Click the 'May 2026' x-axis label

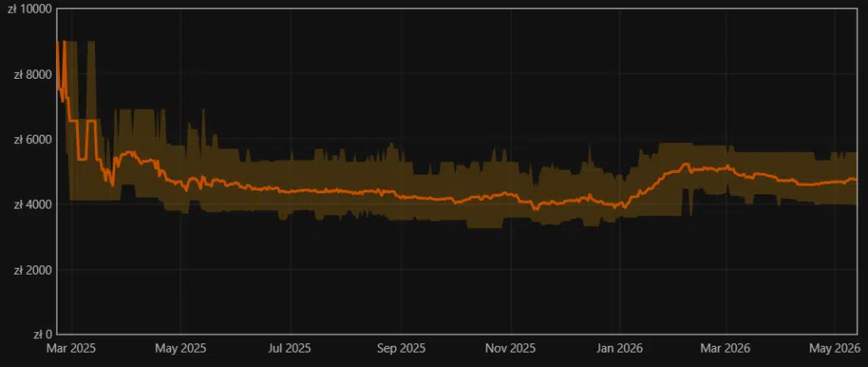point(836,348)
